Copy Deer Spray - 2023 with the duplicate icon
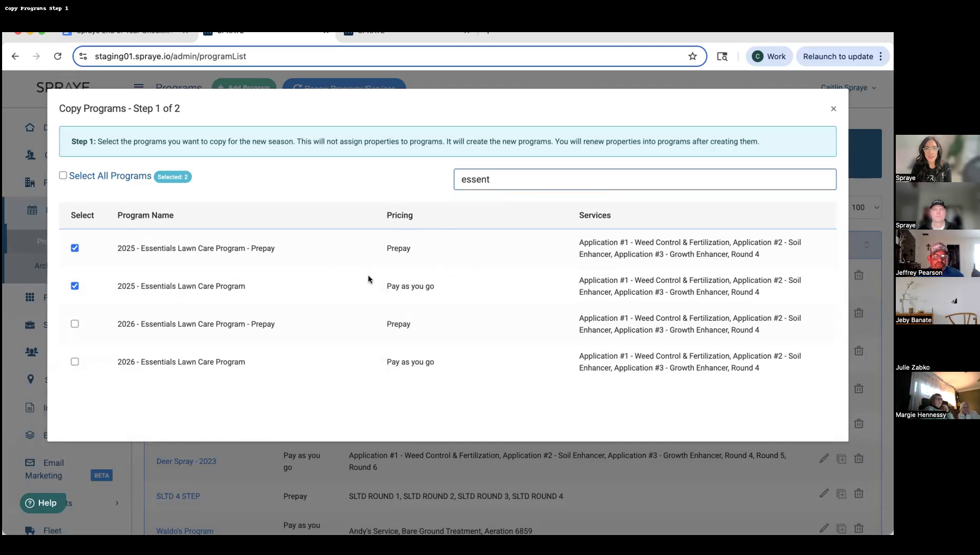 [x=842, y=459]
